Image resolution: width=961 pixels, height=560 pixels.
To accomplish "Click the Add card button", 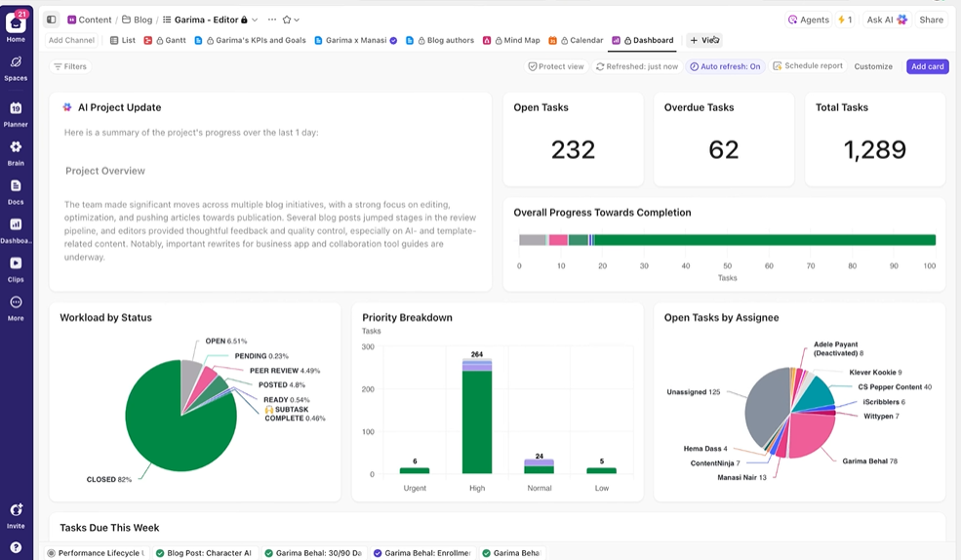I will tap(927, 66).
